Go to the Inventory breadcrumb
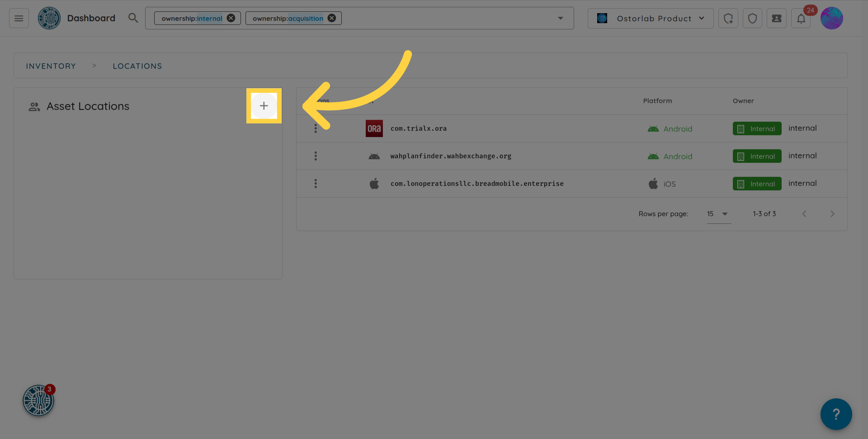Screen dimensions: 868x439 (51, 66)
